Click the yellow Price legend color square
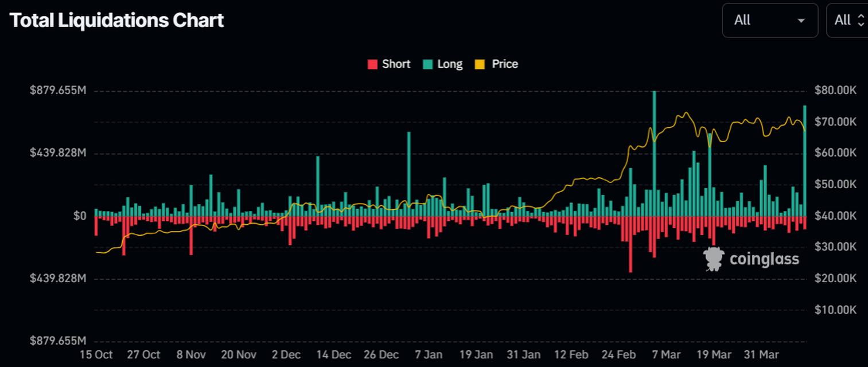This screenshot has height=367, width=868. (480, 64)
